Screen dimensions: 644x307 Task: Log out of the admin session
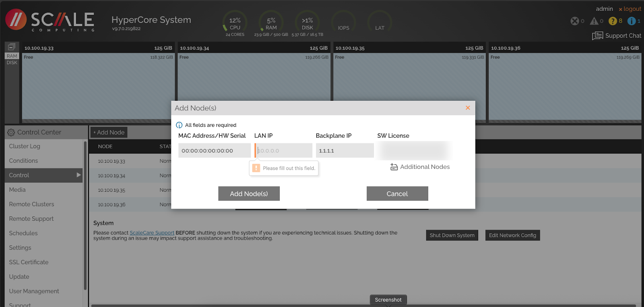630,9
